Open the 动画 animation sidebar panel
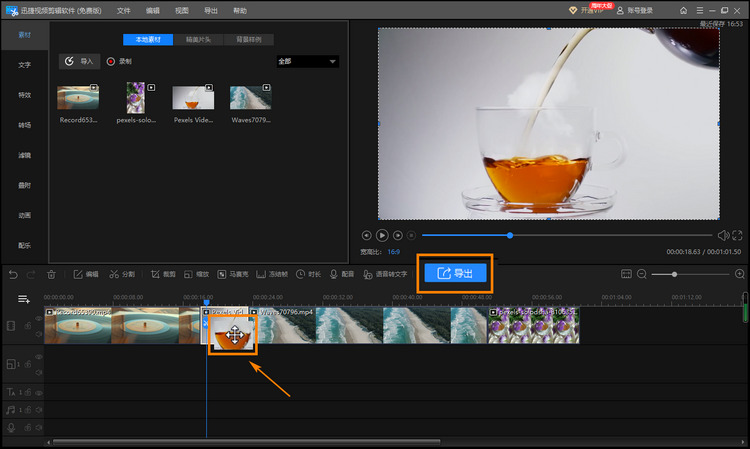This screenshot has height=449, width=750. click(24, 216)
